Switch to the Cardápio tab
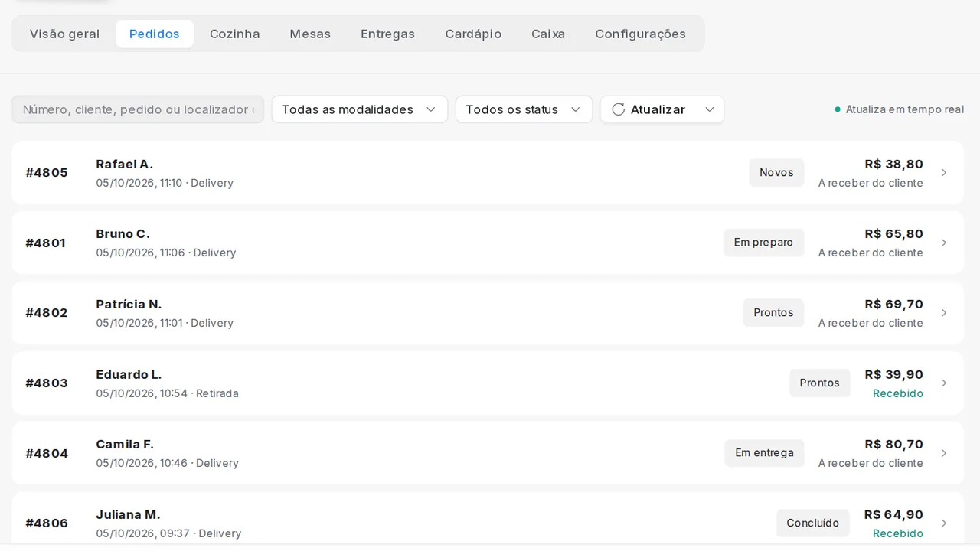This screenshot has width=980, height=551. tap(473, 34)
